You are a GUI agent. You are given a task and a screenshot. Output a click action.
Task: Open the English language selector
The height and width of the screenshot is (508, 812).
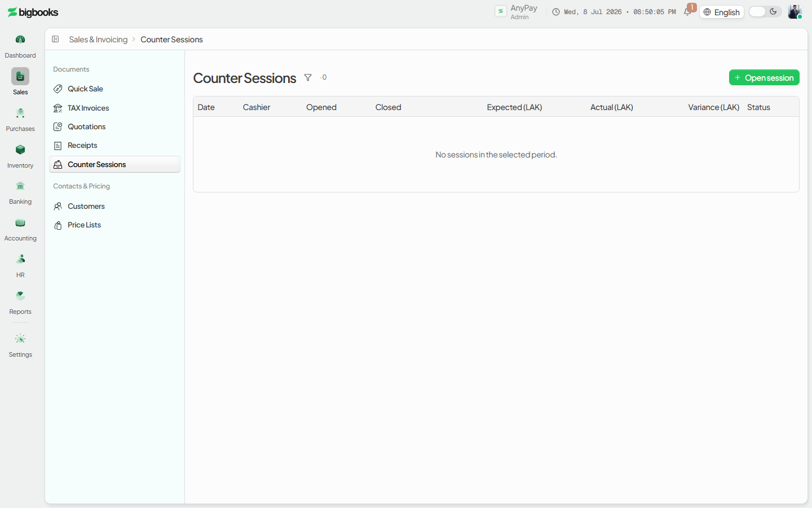[x=722, y=12]
